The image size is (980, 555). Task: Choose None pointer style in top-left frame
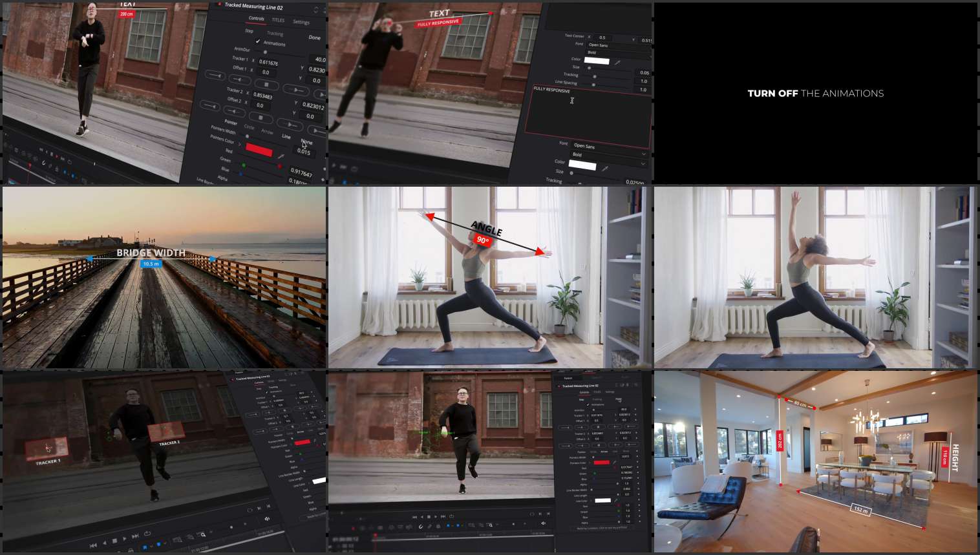pos(306,141)
